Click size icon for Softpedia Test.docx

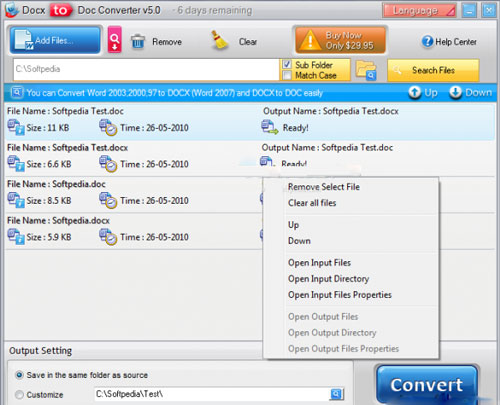tap(16, 164)
